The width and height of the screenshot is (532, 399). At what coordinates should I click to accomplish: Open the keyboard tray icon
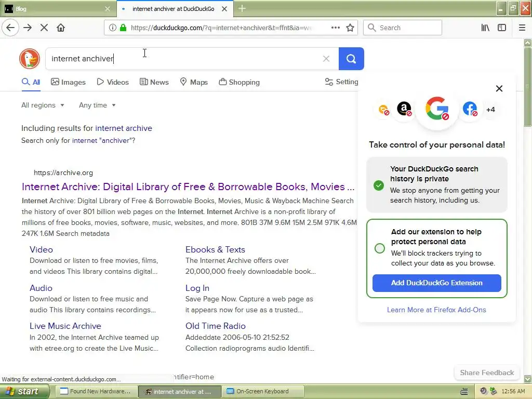[x=464, y=391]
